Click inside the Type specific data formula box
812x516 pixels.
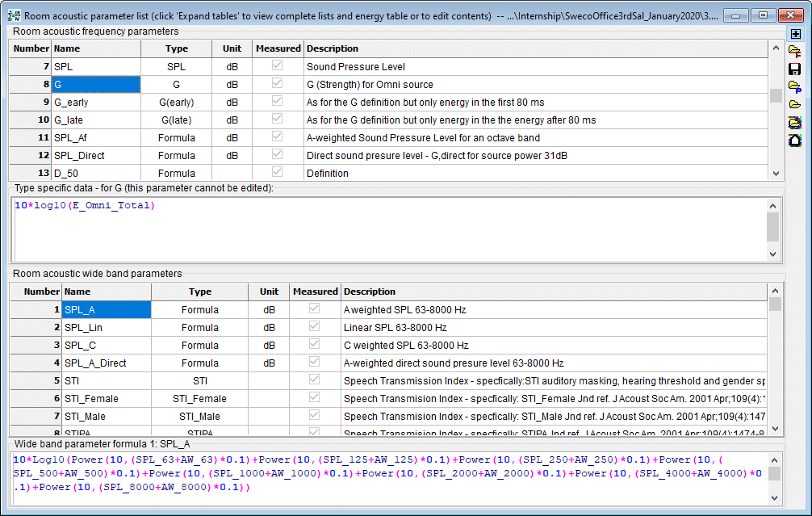pyautogui.click(x=389, y=229)
